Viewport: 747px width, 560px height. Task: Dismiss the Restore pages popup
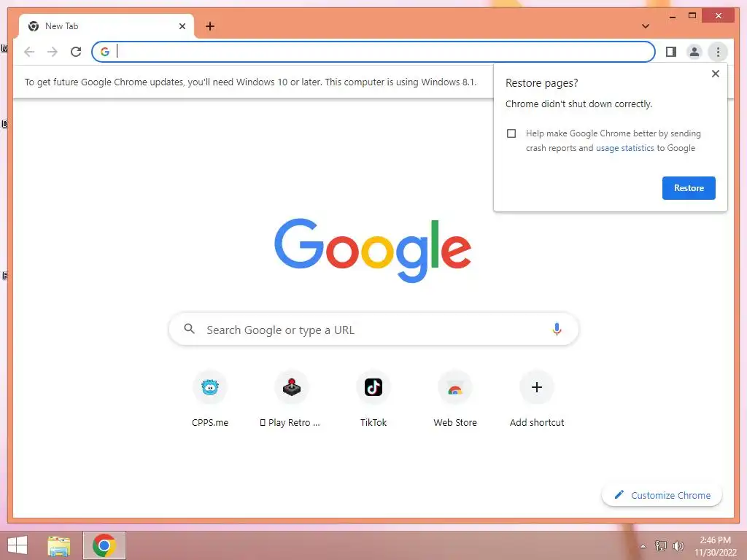(715, 74)
